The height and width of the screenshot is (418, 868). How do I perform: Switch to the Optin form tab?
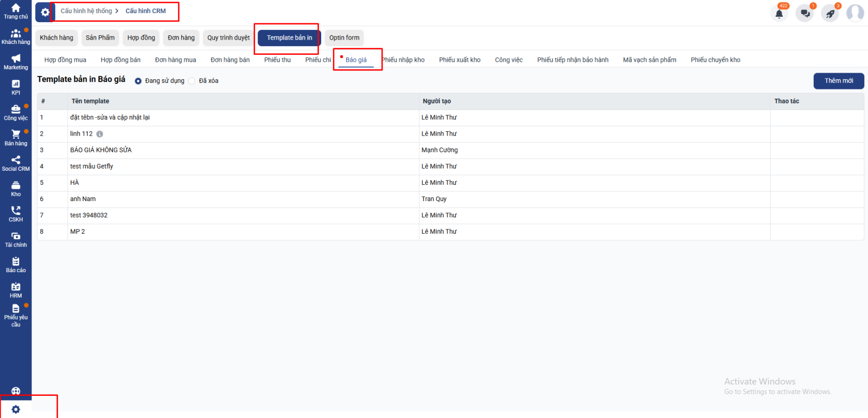point(344,38)
